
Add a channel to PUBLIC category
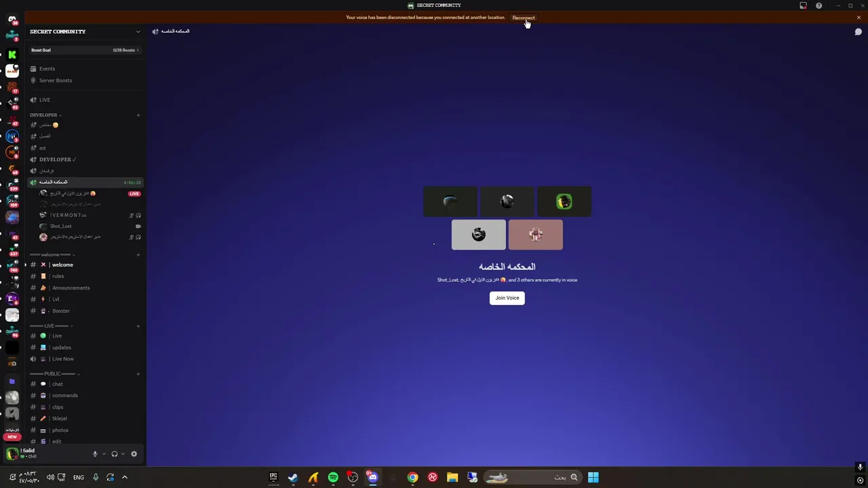pyautogui.click(x=138, y=374)
